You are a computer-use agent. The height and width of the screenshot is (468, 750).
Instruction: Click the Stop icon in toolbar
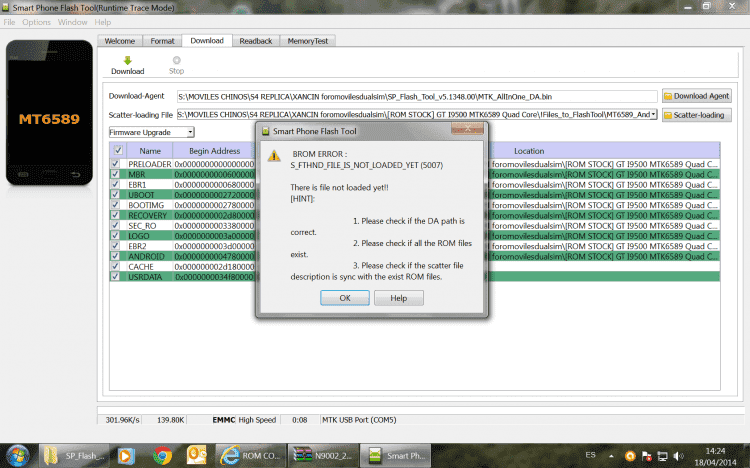coord(176,60)
